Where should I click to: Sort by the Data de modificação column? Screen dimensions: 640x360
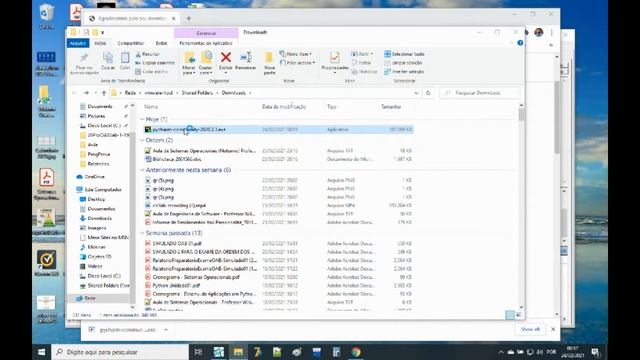tap(284, 107)
